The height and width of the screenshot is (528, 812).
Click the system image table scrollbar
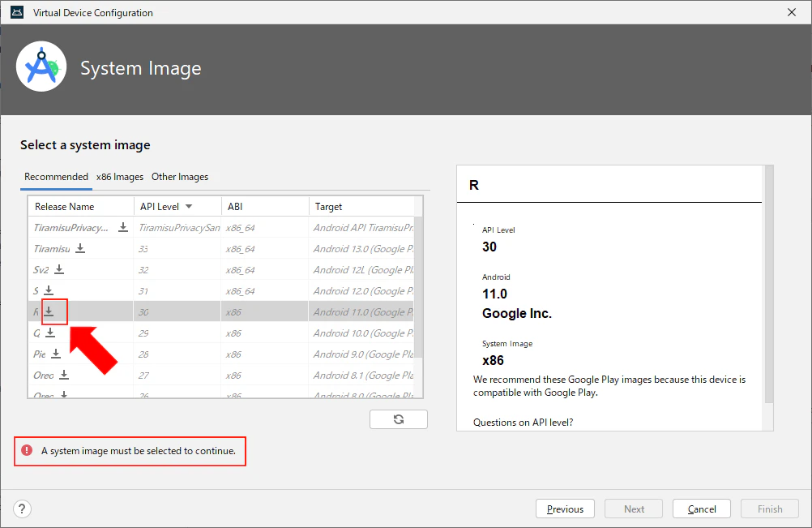coord(418,287)
